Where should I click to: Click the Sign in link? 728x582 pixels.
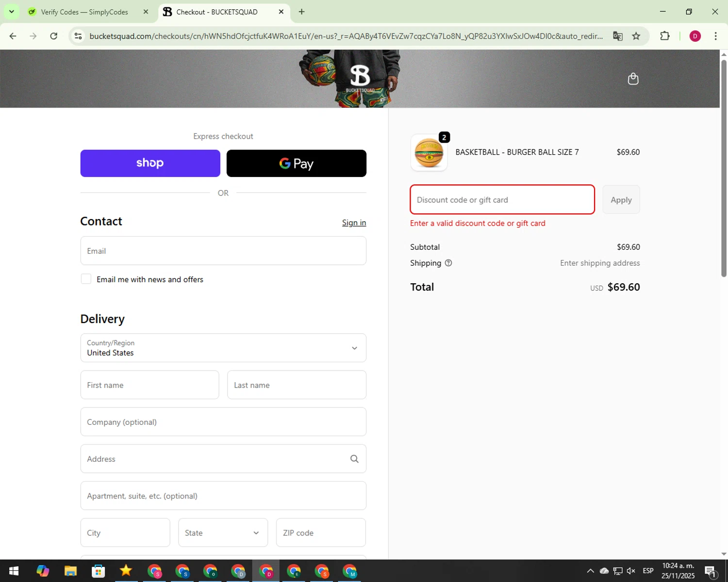tap(354, 223)
